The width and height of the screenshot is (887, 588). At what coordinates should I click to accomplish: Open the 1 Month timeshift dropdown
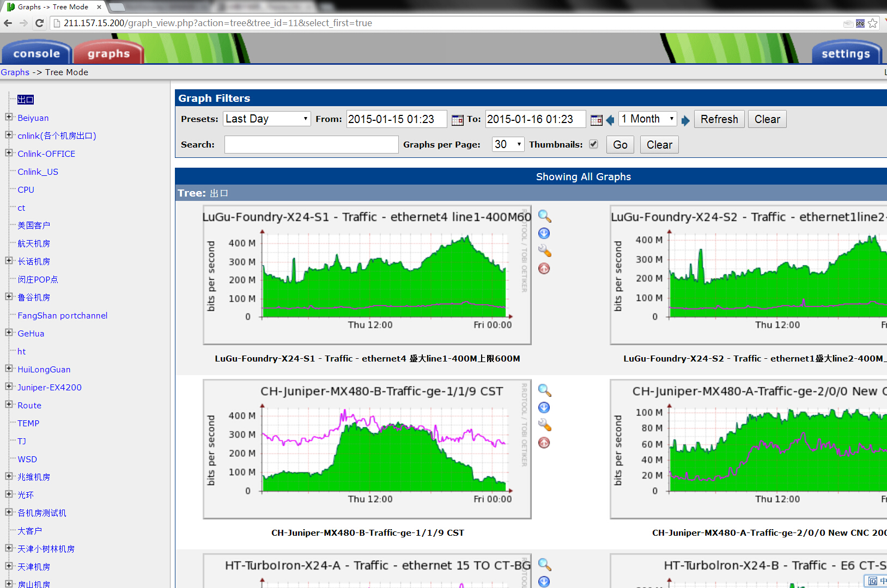(x=648, y=119)
